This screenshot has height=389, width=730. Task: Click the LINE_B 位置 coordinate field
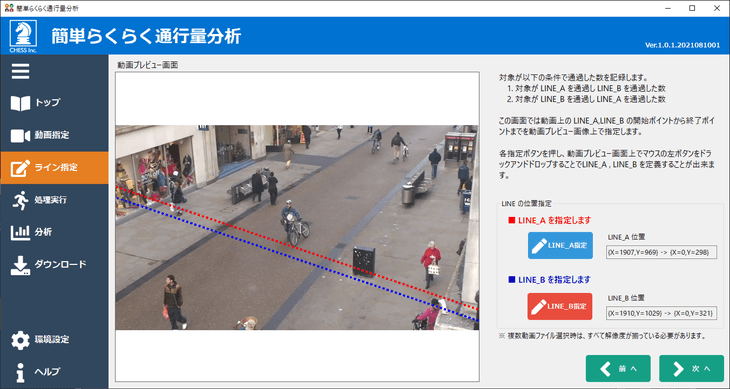[661, 313]
